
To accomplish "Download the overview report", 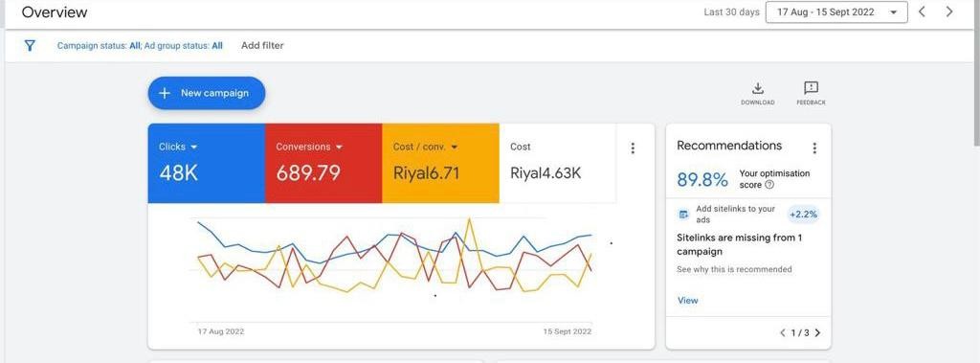I will point(758,93).
